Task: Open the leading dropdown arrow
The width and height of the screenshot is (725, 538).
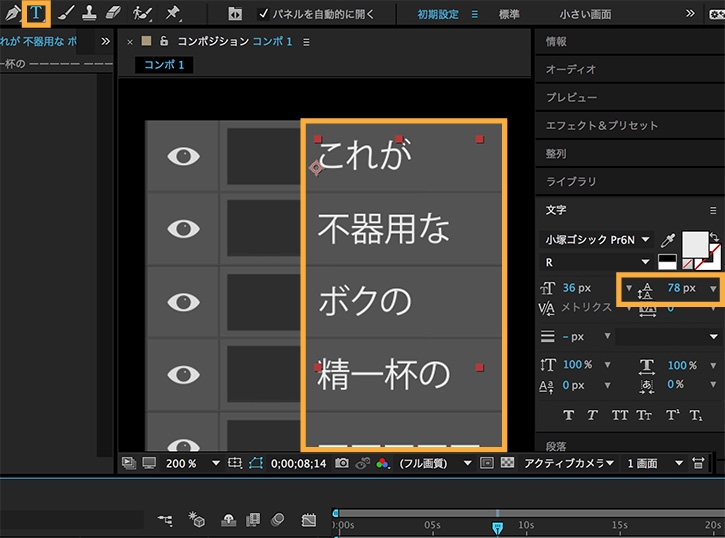Action: [x=713, y=288]
